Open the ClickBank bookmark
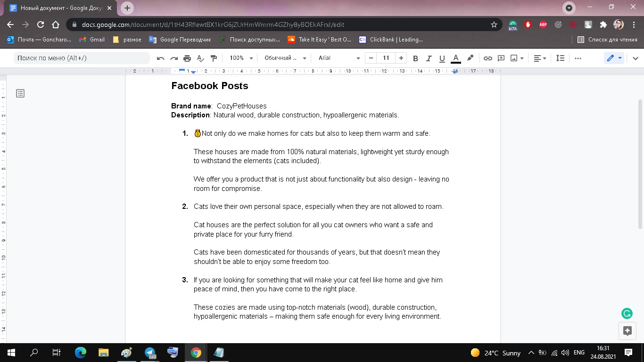 tap(391, 40)
